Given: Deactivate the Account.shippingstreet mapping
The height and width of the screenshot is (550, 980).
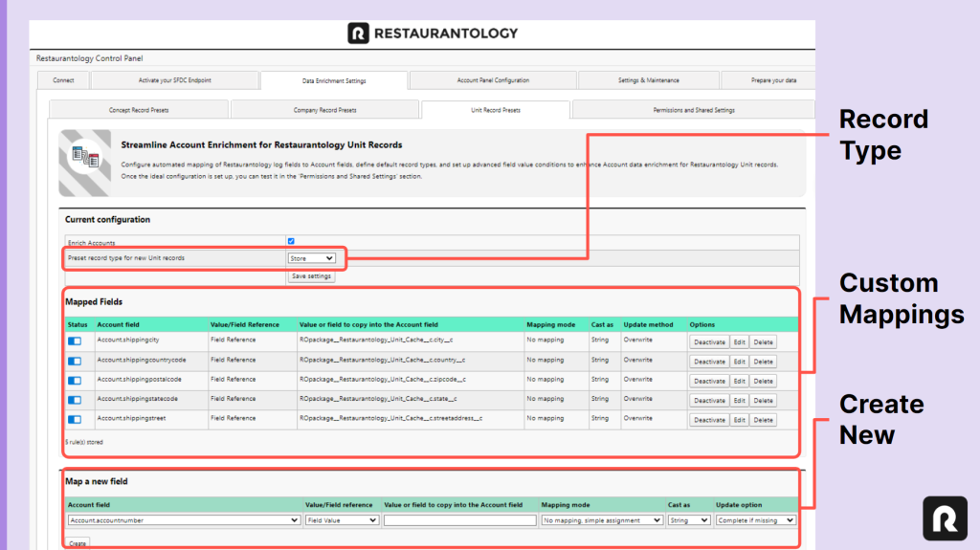Looking at the screenshot, I should pyautogui.click(x=709, y=420).
